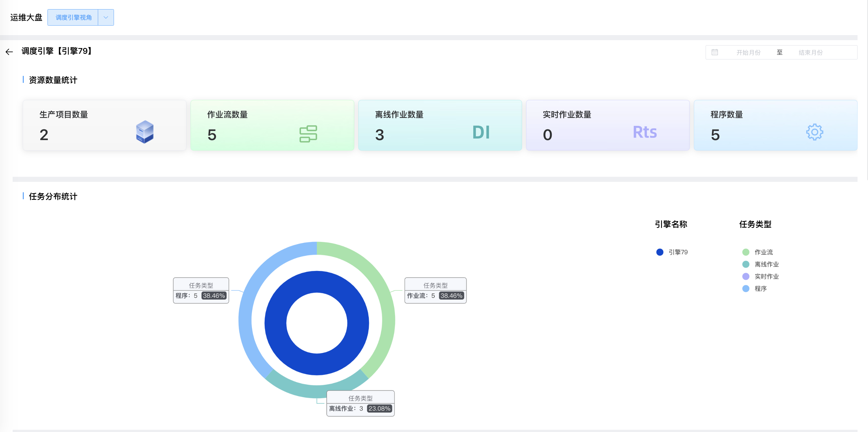Click the calendar icon in date picker
The image size is (868, 432).
coord(714,52)
